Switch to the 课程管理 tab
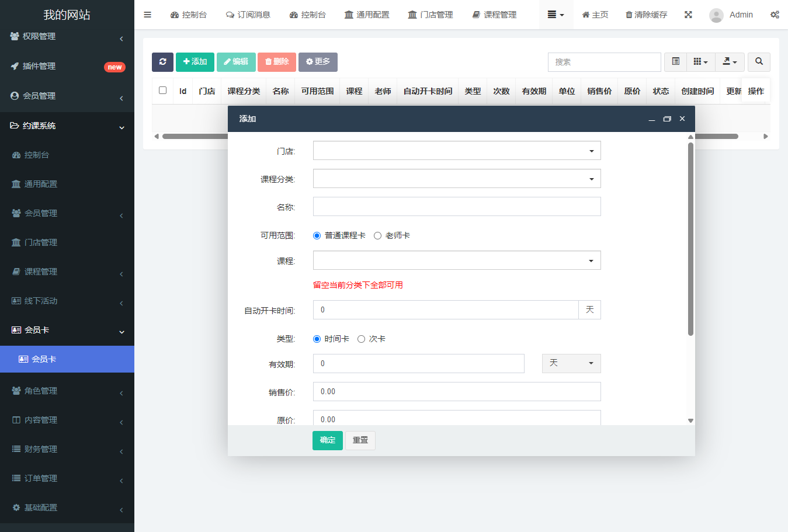Screen dimensions: 788x532 pyautogui.click(x=494, y=15)
